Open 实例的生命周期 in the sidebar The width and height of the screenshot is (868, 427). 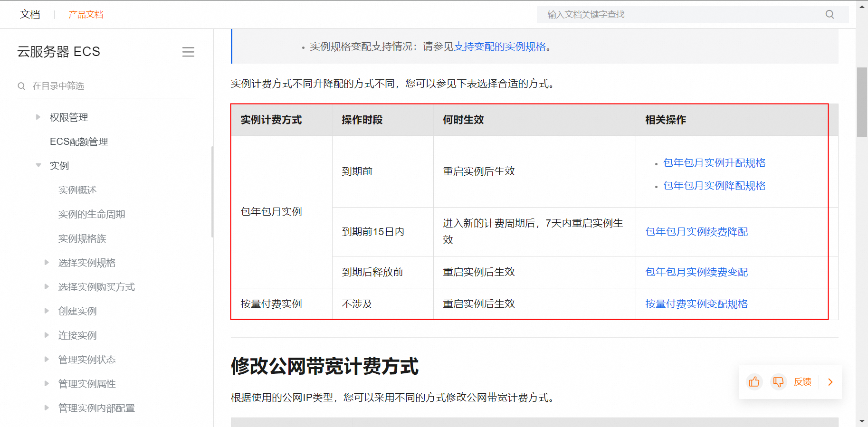pos(92,214)
